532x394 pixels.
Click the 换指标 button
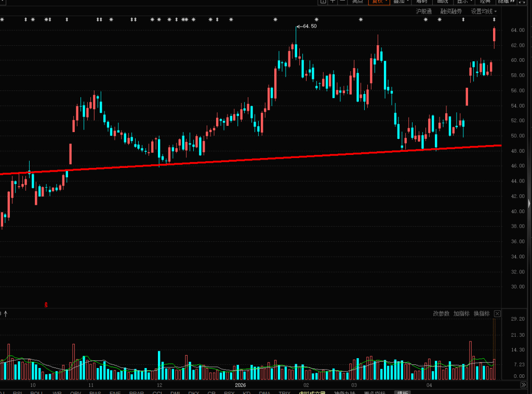[x=481, y=313]
